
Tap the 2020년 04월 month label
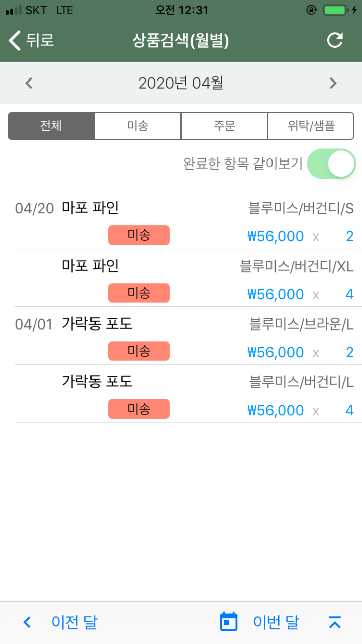pos(181,83)
